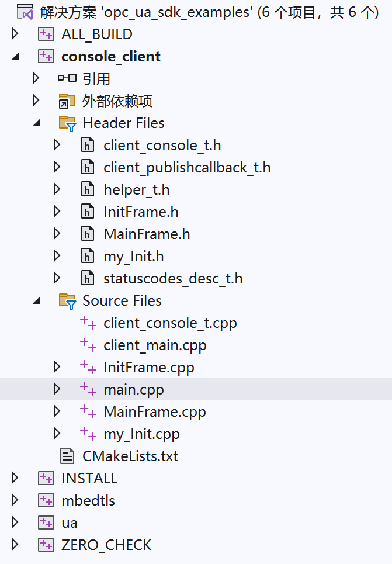Select the solution 'opc_ua_sdk_examples' row
This screenshot has height=564, width=392.
[x=209, y=12]
